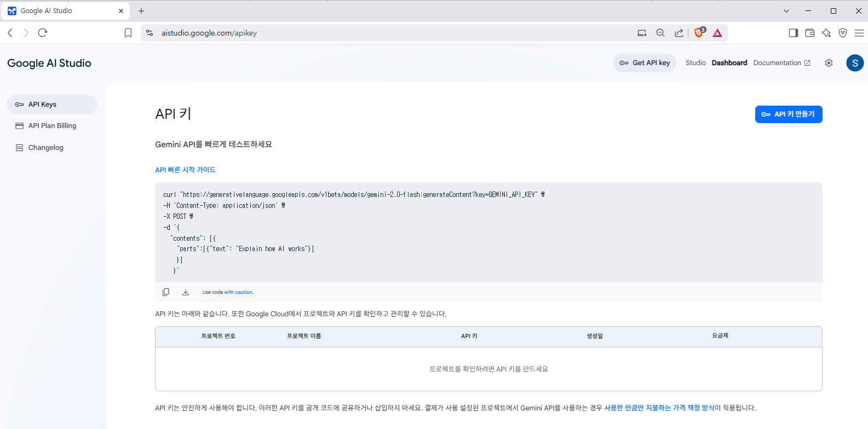This screenshot has width=868, height=429.
Task: Click the Content-Type header line in code
Action: pyautogui.click(x=224, y=205)
